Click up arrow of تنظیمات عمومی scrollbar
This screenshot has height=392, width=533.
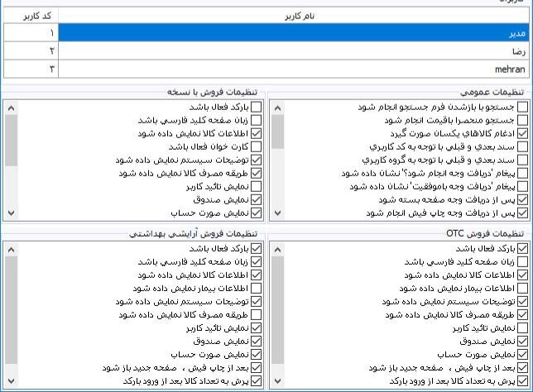(278, 108)
